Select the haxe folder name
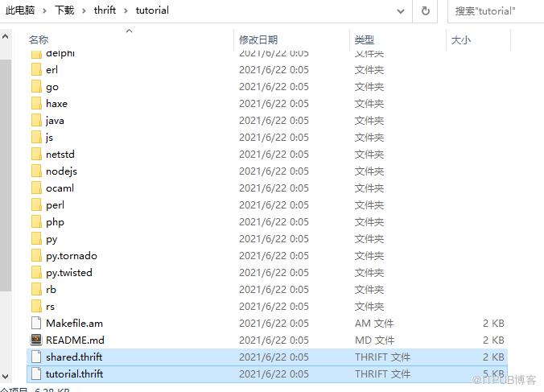This screenshot has height=392, width=544. (x=56, y=103)
